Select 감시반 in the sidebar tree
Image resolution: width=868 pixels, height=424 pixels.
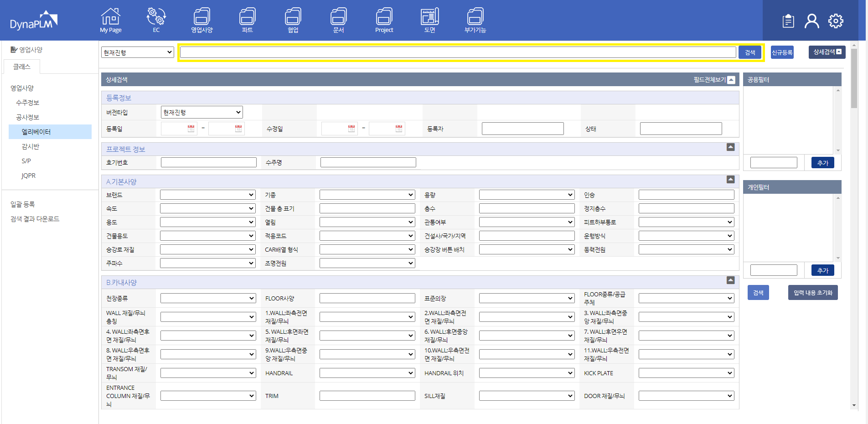tap(30, 146)
